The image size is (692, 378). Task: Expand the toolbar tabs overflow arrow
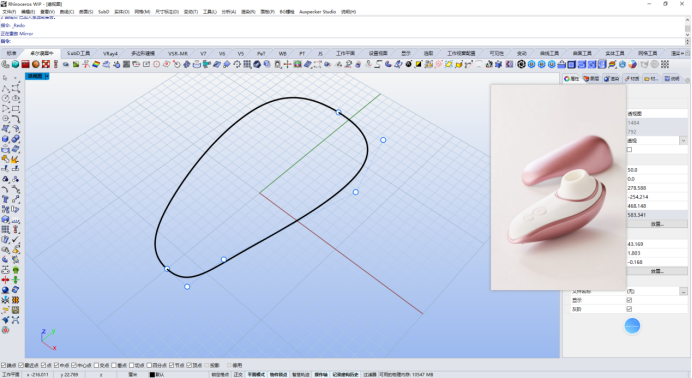point(682,53)
